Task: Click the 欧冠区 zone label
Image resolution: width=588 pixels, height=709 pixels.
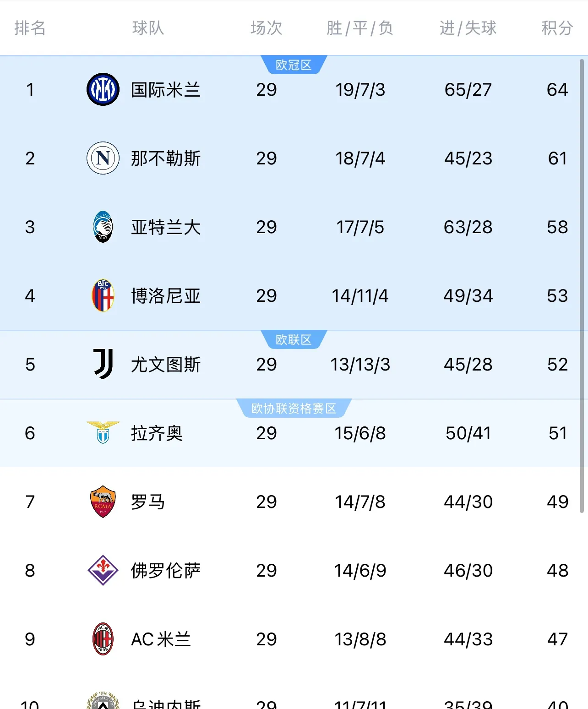Action: (x=294, y=65)
